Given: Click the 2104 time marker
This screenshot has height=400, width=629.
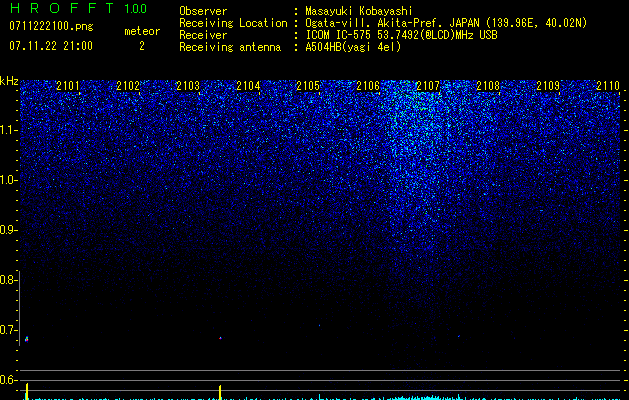Looking at the screenshot, I should [x=248, y=85].
